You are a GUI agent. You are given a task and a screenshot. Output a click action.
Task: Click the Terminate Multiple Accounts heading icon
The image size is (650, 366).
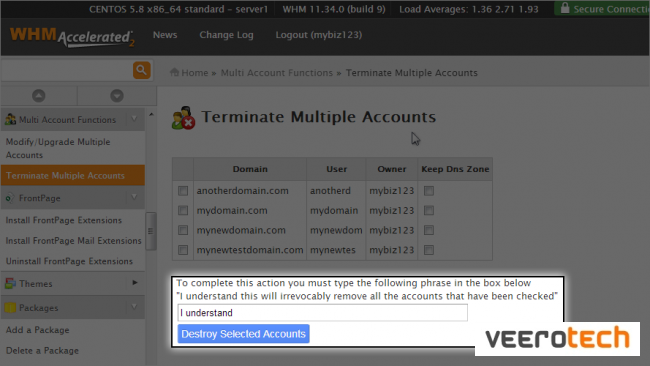point(183,118)
